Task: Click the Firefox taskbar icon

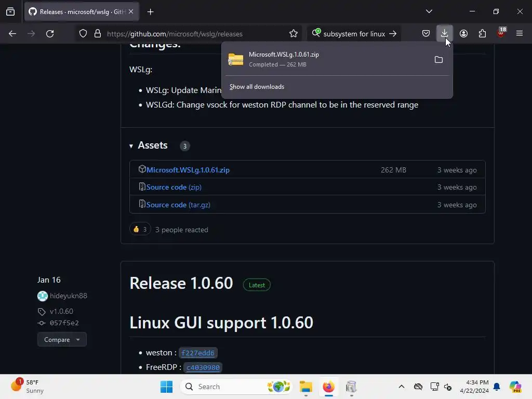Action: pos(328,387)
